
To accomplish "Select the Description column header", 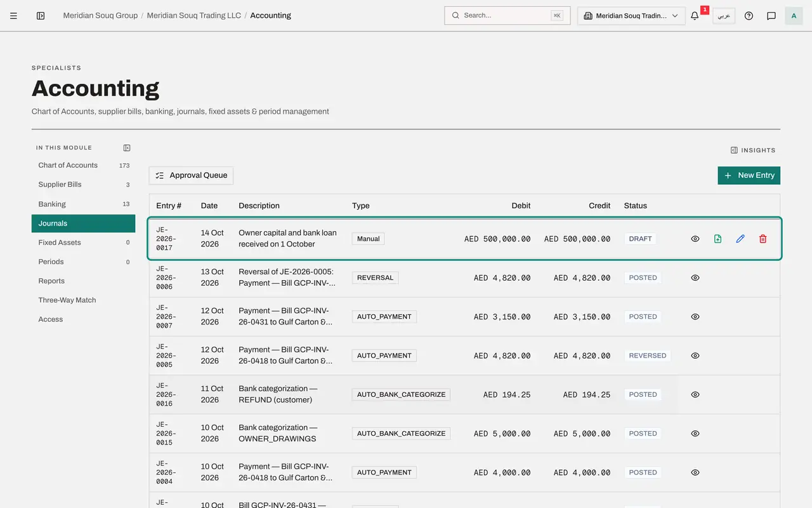I will tap(259, 206).
